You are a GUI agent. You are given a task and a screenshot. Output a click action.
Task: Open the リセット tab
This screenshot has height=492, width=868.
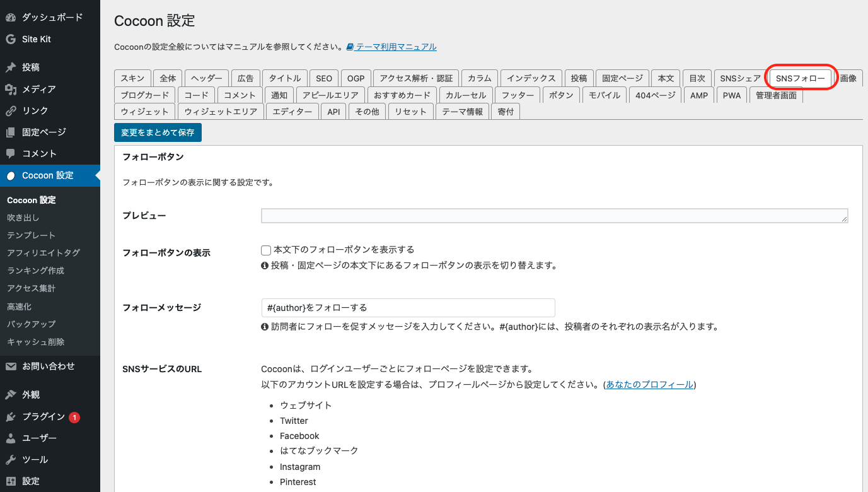(410, 112)
